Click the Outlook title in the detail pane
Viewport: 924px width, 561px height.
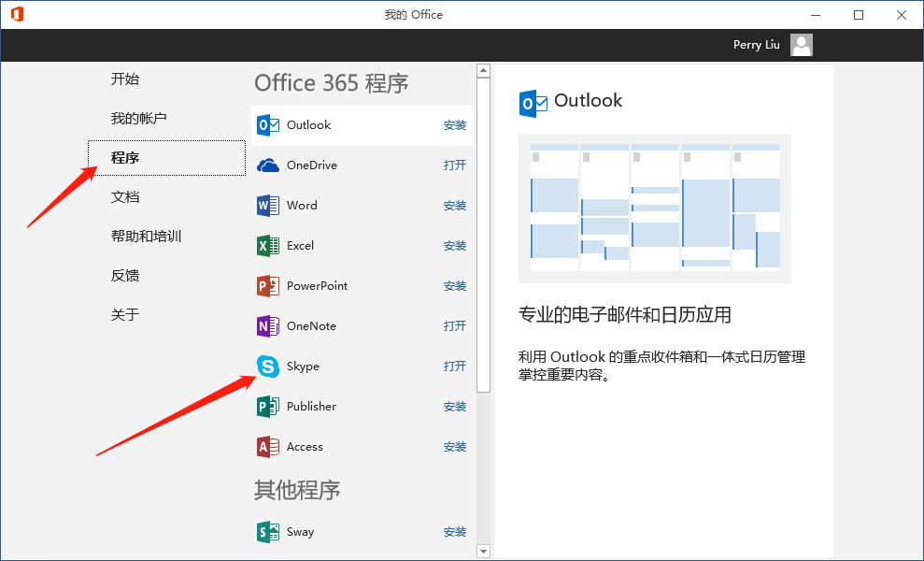[588, 100]
